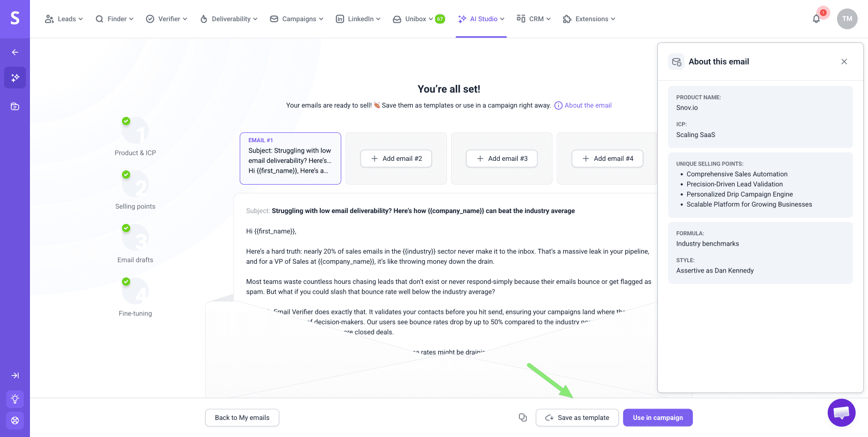Open the CRM menu
868x437 pixels.
tap(534, 19)
